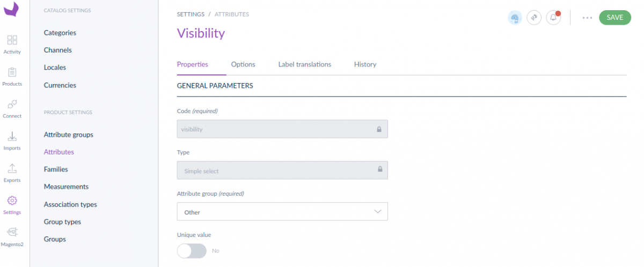Open Attribute groups in settings menu
This screenshot has height=267, width=644.
click(69, 135)
